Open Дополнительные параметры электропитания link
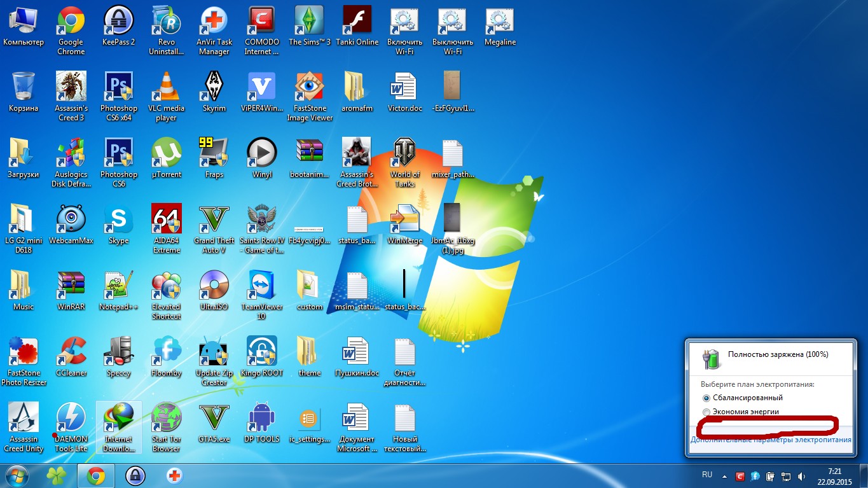The image size is (868, 488). click(x=771, y=440)
